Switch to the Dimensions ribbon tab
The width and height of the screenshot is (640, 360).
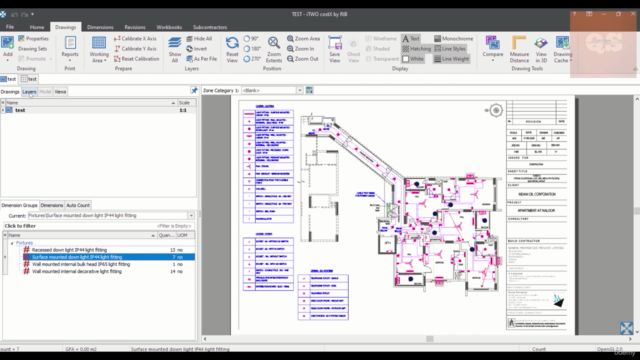click(100, 27)
